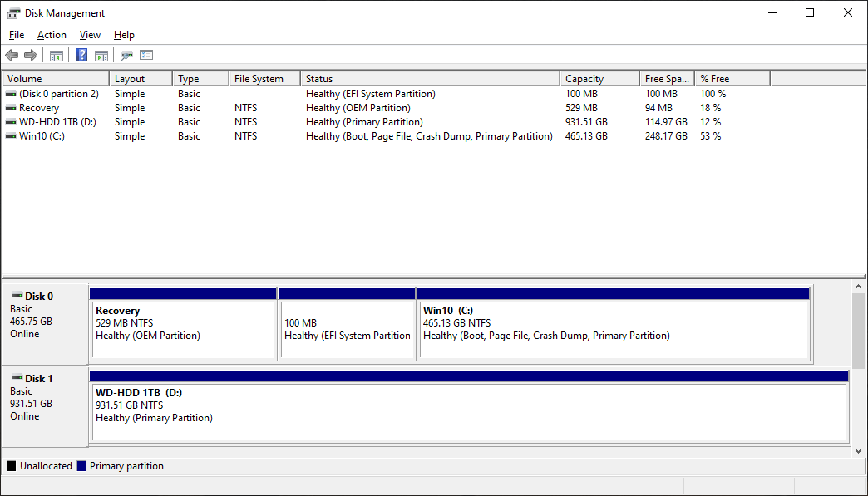Click the blue Primary partition legend swatch
This screenshot has width=868, height=496.
[x=81, y=465]
